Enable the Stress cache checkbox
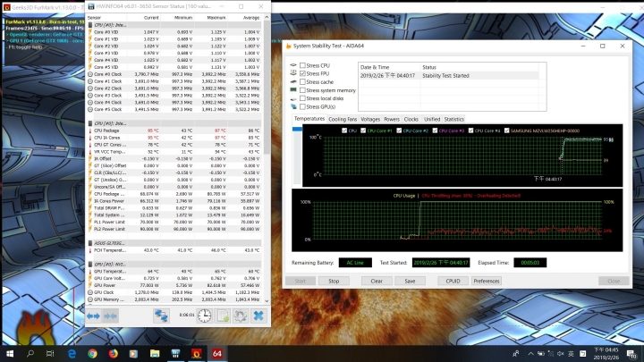Image resolution: width=644 pixels, height=362 pixels. (x=302, y=81)
